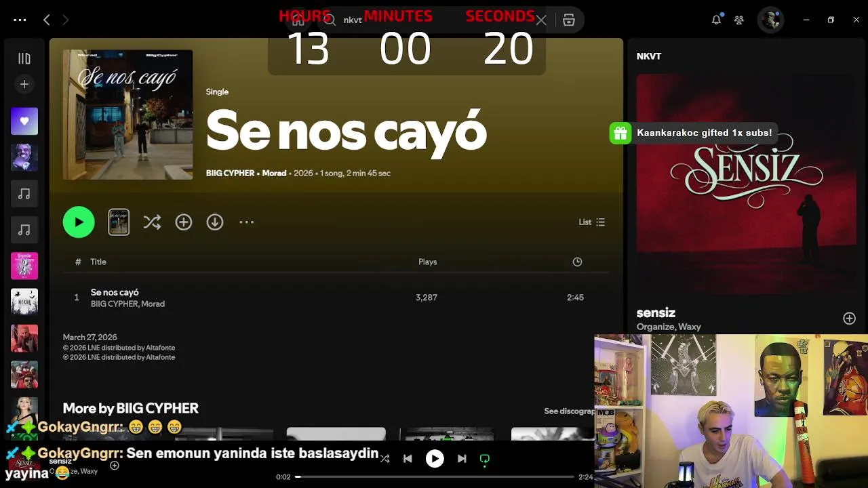Resume playback in the bottom player
Image resolution: width=868 pixels, height=488 pixels.
point(435,459)
